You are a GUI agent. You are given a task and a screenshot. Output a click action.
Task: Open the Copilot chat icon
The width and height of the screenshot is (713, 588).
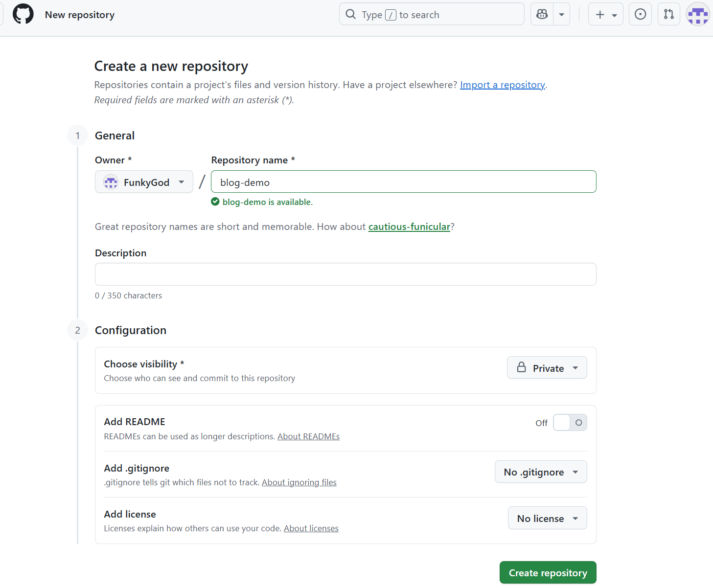pyautogui.click(x=542, y=14)
